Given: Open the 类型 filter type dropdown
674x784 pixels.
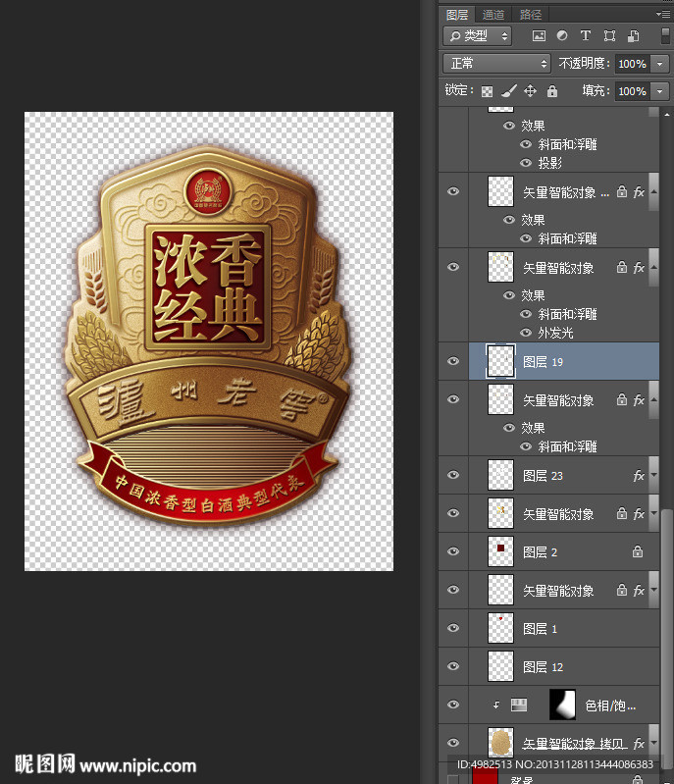Looking at the screenshot, I should [x=477, y=36].
